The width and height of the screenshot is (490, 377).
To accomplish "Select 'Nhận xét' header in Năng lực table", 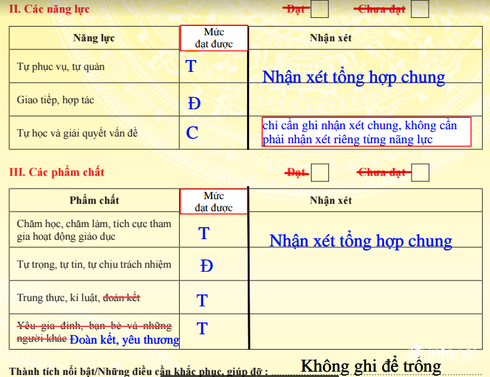I will point(331,38).
